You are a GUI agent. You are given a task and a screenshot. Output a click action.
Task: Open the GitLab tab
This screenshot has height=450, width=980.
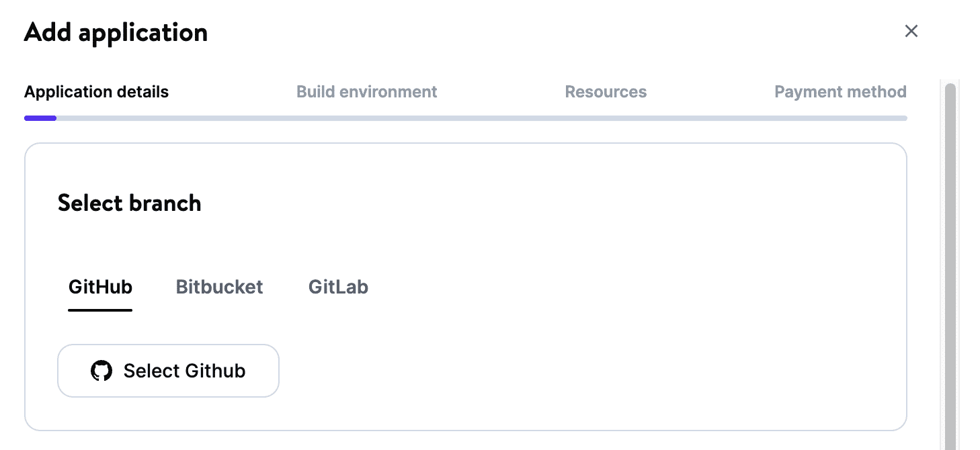338,287
